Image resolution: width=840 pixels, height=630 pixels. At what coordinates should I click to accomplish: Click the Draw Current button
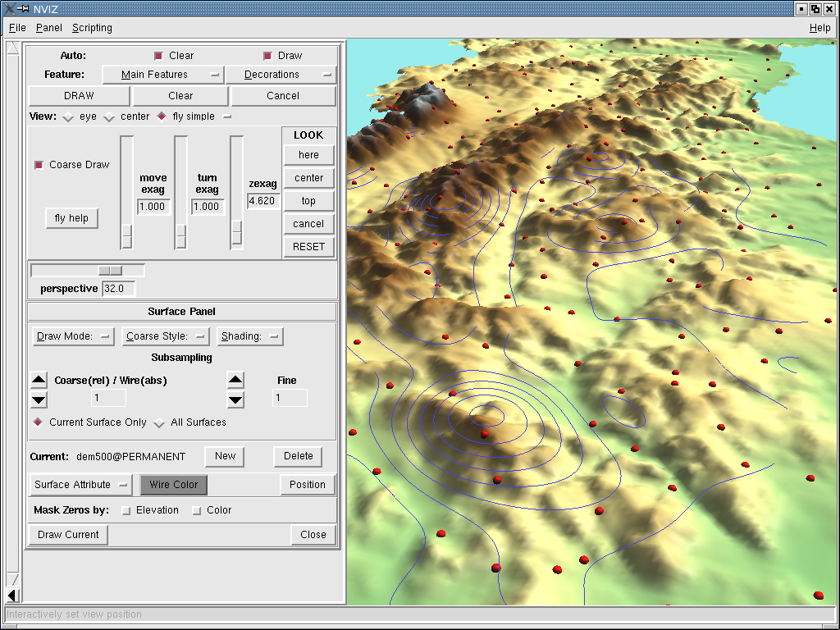click(68, 535)
